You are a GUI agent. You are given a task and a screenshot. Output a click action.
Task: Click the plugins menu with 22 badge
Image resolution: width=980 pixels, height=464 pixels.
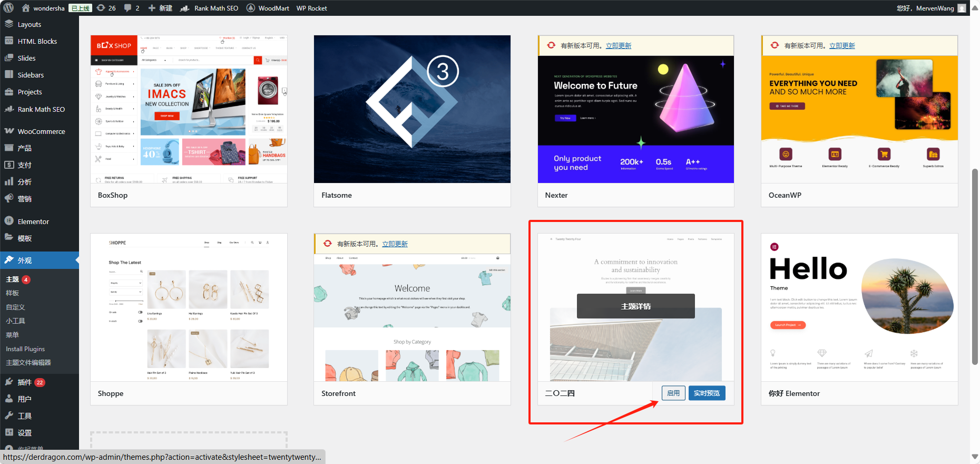[25, 382]
